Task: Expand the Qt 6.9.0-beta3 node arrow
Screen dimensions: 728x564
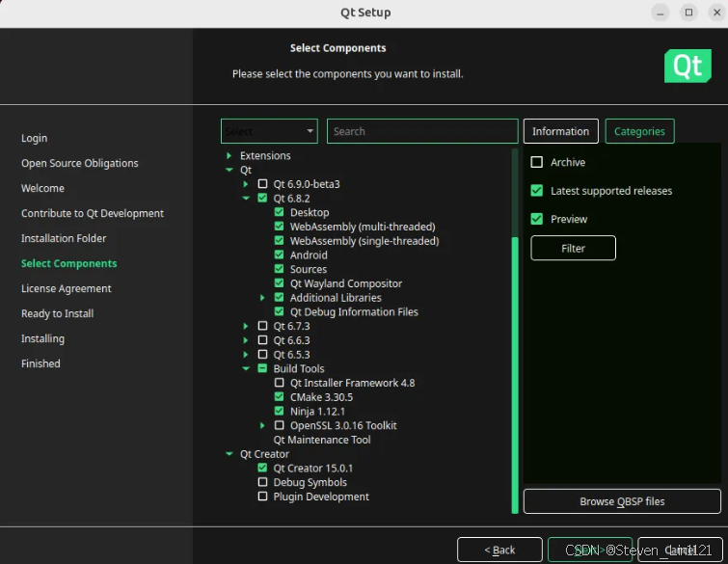Action: click(x=246, y=184)
